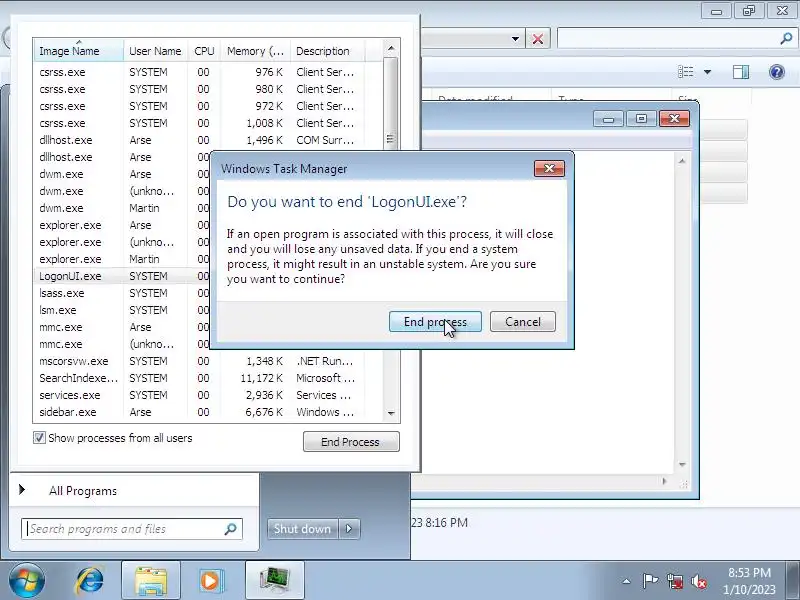Select the LogonUI.exe process row
The height and width of the screenshot is (600, 800).
(x=122, y=276)
